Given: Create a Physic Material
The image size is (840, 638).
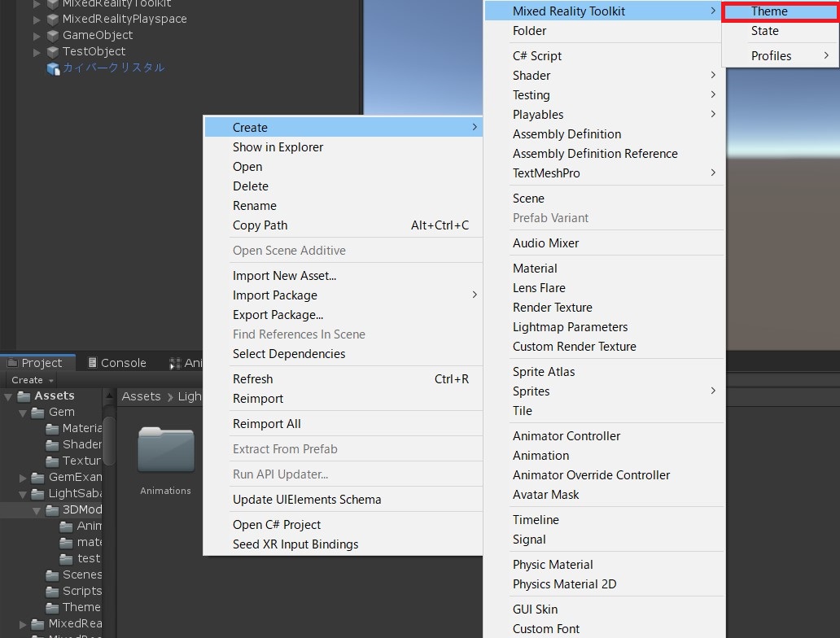Looking at the screenshot, I should [603, 565].
